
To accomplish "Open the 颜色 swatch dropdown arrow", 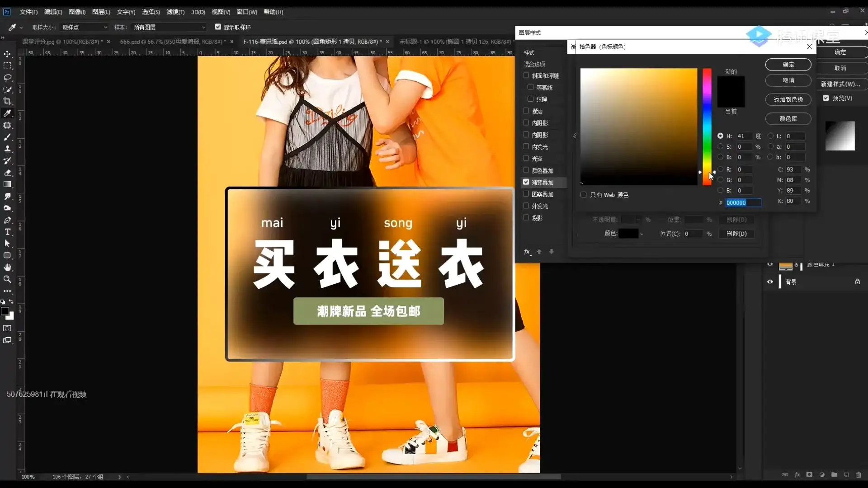I will pos(642,234).
